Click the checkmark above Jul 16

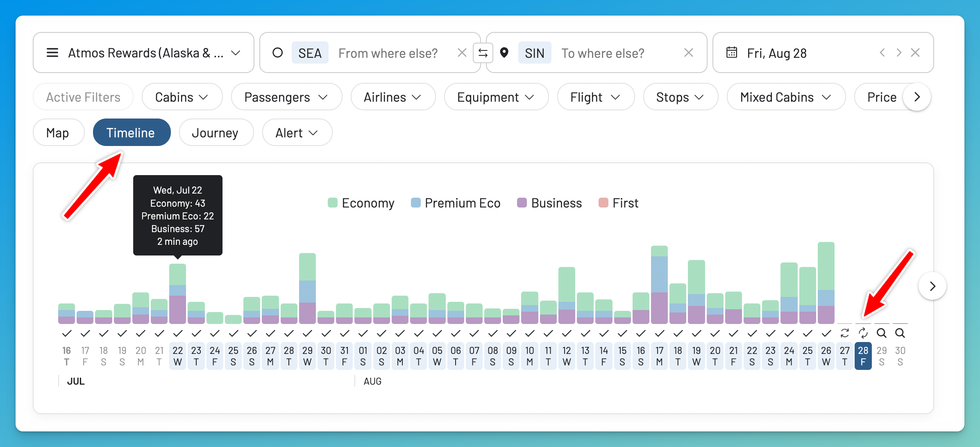67,333
